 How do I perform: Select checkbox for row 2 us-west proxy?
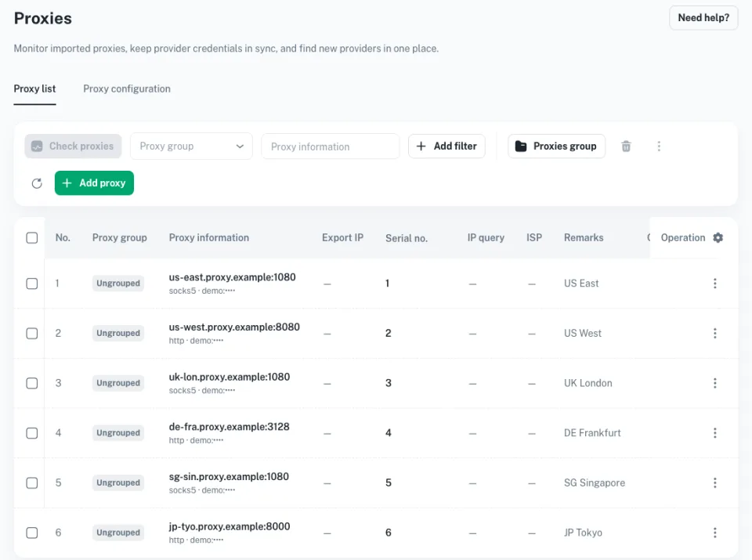tap(32, 333)
